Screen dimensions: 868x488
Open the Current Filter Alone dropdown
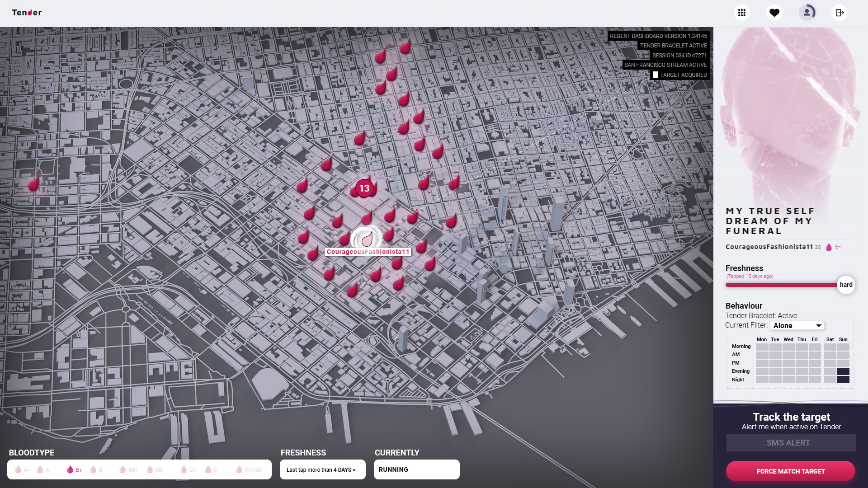[x=797, y=326]
